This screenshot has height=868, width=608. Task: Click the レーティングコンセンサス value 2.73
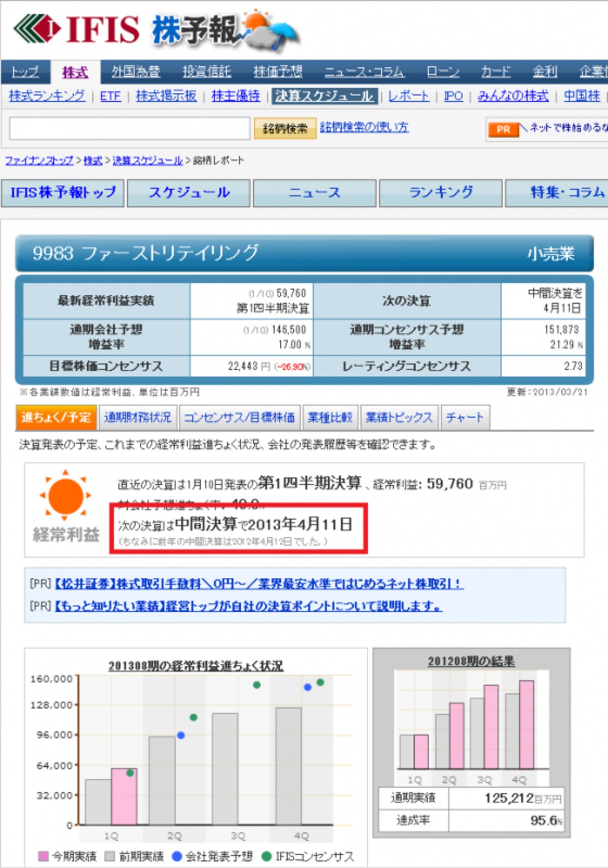[573, 366]
